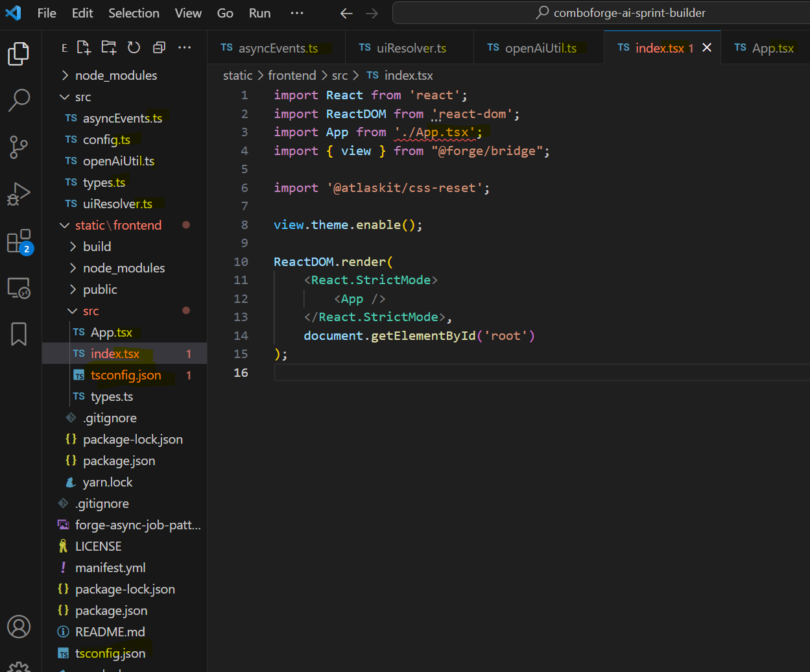Open the Extensions view with badge

click(x=19, y=241)
